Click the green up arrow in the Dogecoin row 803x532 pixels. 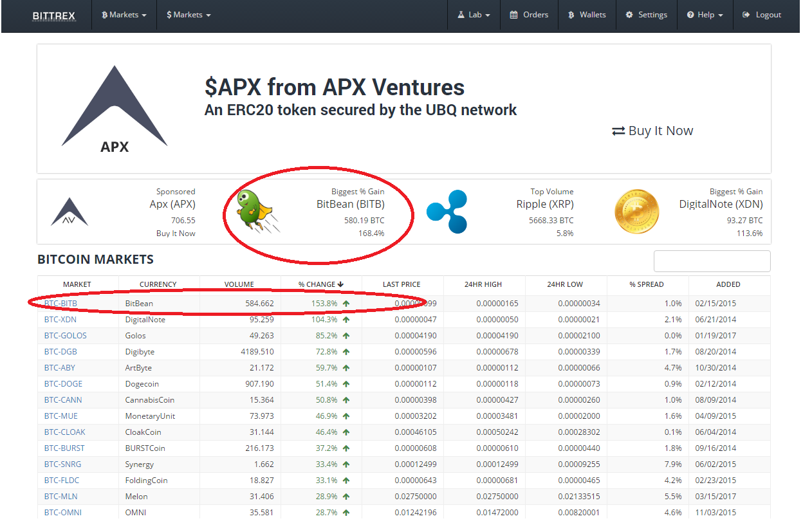346,383
